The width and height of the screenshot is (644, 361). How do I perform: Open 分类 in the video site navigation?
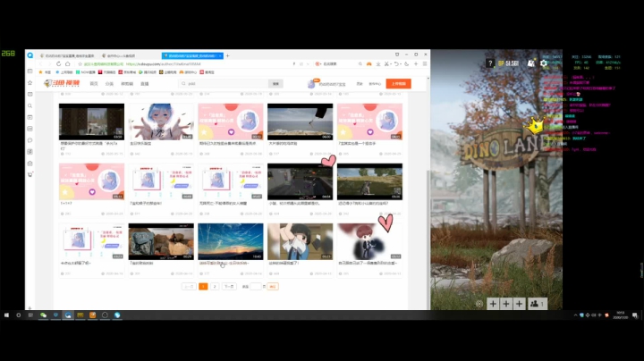pyautogui.click(x=109, y=84)
